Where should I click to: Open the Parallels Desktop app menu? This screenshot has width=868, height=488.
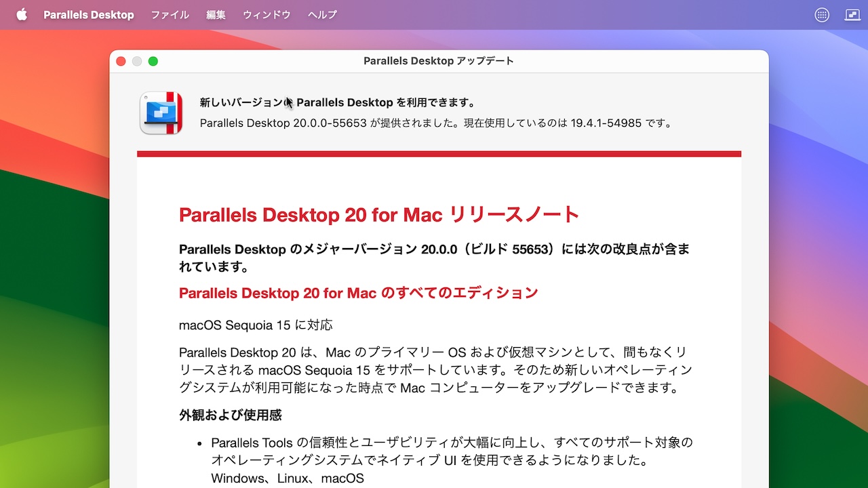89,14
